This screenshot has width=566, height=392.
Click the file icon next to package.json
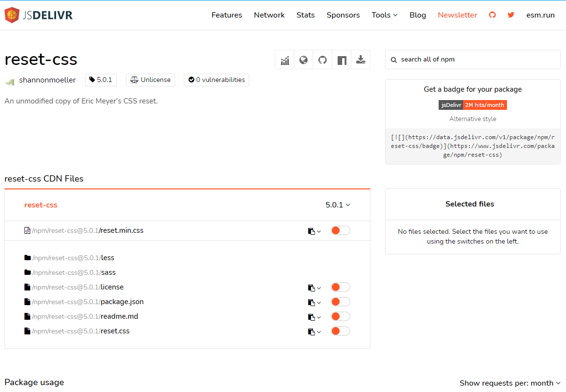(27, 302)
